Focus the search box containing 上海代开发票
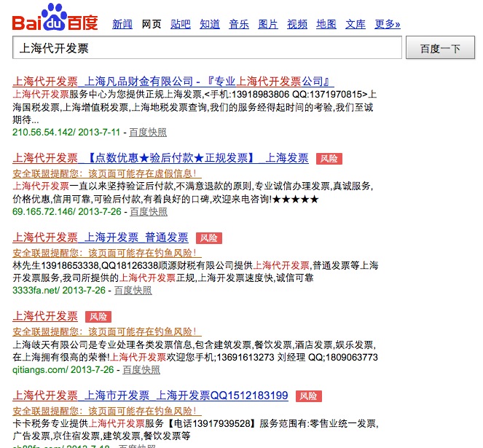 pyautogui.click(x=207, y=47)
